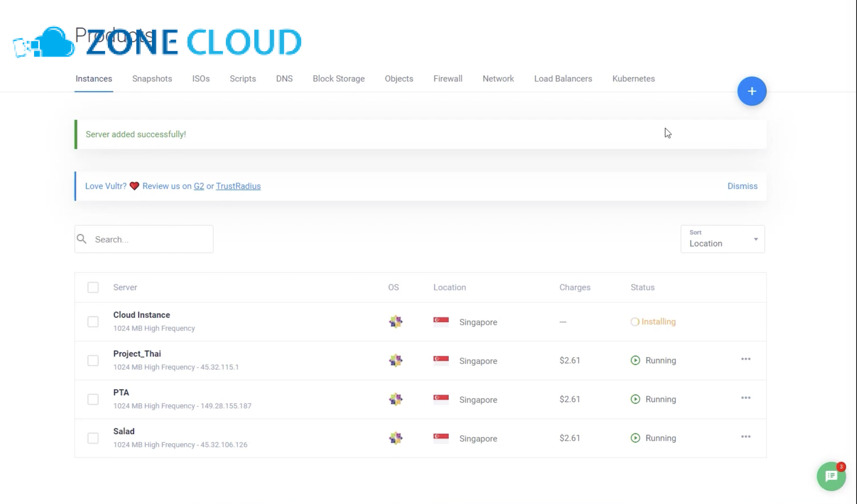Click Singapore flag in Project_Thai row
This screenshot has height=504, width=857.
pyautogui.click(x=441, y=360)
